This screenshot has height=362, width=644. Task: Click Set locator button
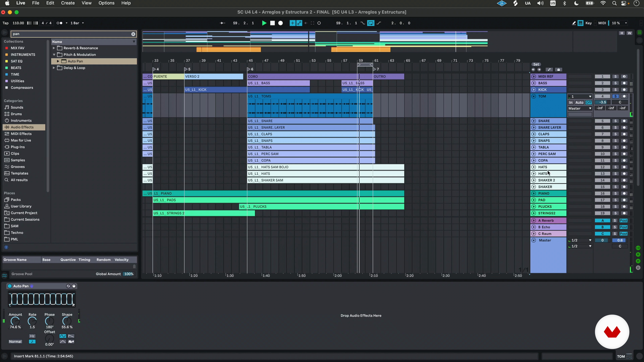(x=536, y=65)
